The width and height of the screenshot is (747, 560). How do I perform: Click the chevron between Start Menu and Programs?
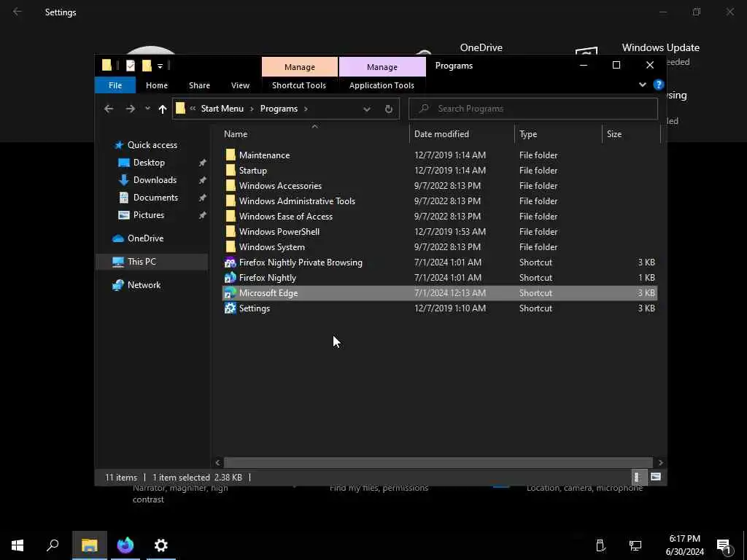point(252,109)
